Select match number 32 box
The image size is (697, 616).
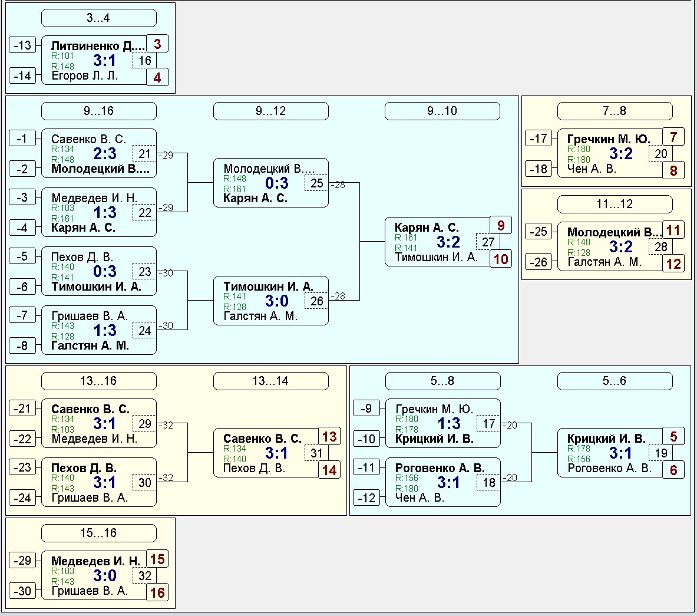tap(144, 576)
